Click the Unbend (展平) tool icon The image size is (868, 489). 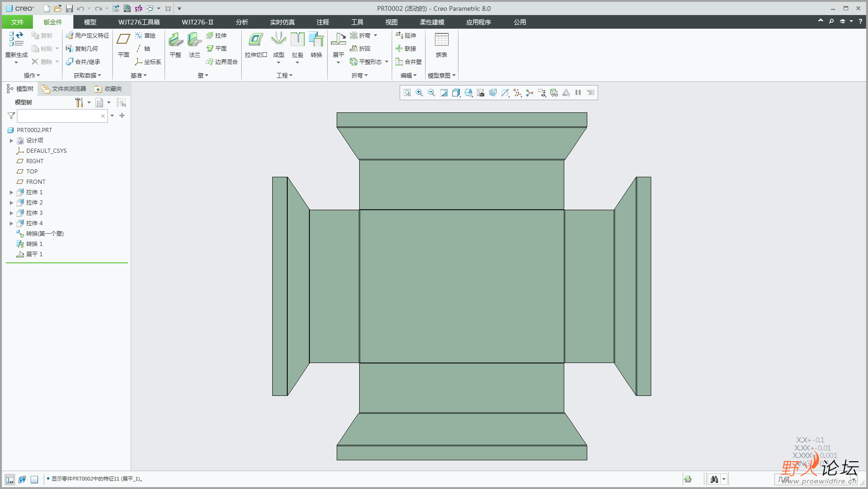point(339,39)
